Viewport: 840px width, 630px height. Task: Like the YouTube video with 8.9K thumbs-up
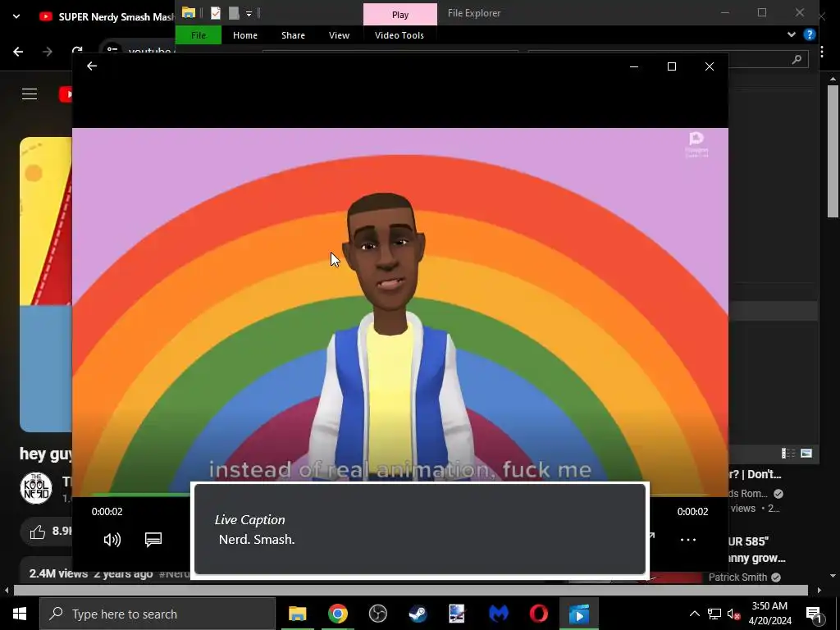pyautogui.click(x=38, y=532)
